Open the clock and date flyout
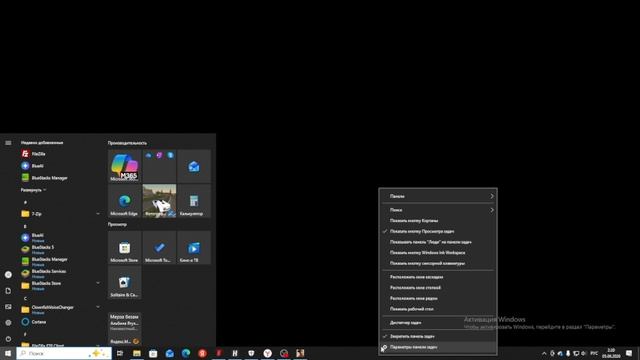 [x=611, y=353]
